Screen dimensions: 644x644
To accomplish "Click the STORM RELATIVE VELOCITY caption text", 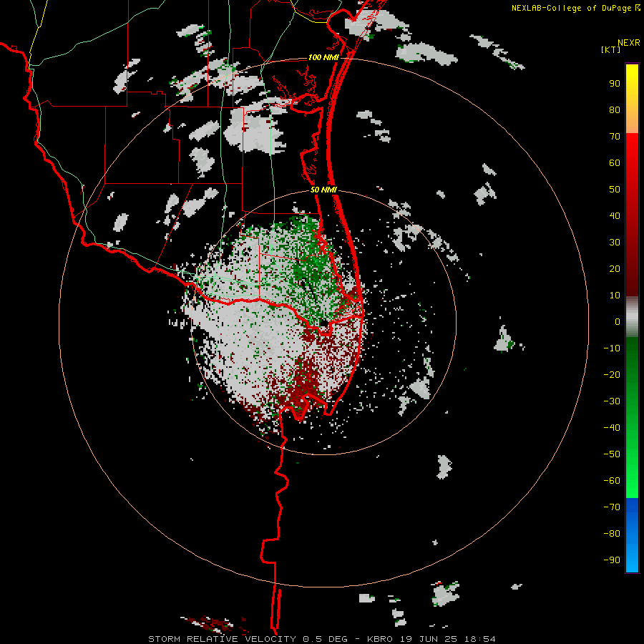I will [222, 639].
